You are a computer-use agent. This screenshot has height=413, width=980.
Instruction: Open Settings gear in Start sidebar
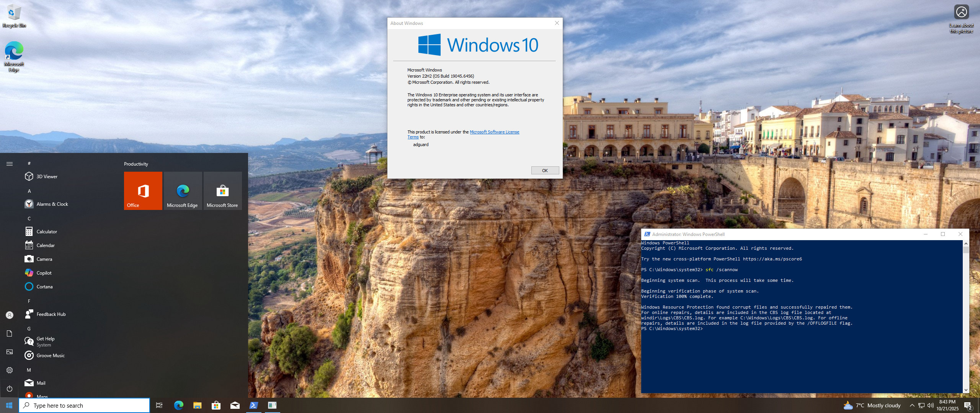10,370
